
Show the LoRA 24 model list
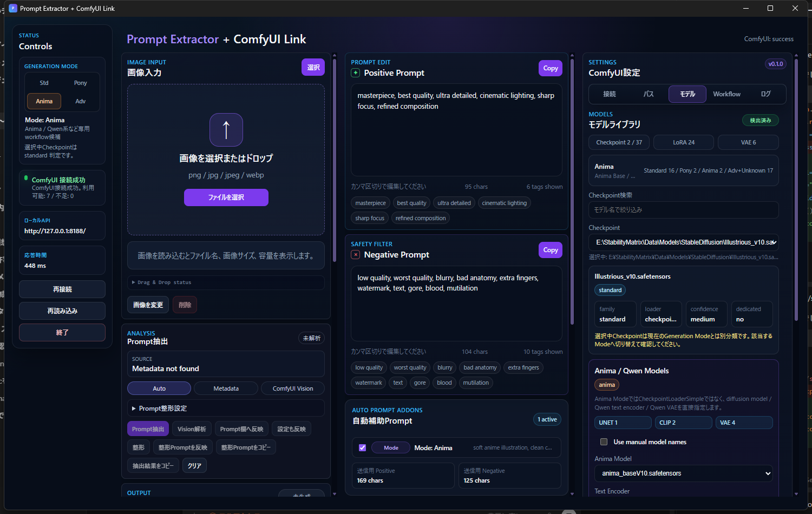point(684,142)
